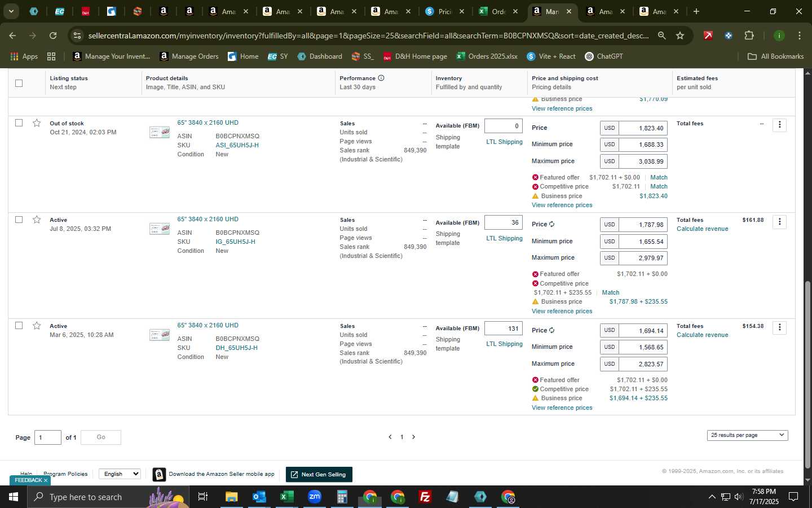Screen dimensions: 812x508
Task: Open actions menu for DH_65UH5J-H row
Action: pyautogui.click(x=779, y=327)
